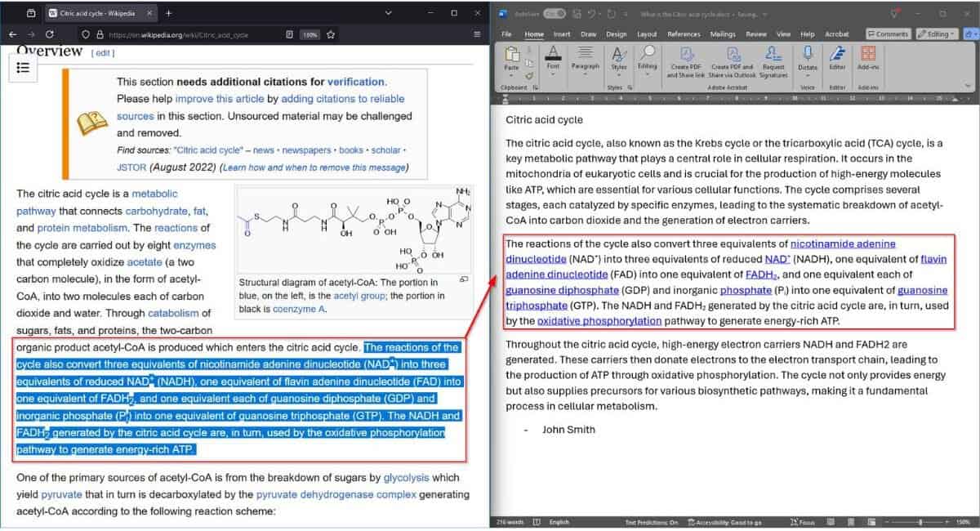Click the Paste icon in Word ribbon
980x531 pixels.
point(511,53)
